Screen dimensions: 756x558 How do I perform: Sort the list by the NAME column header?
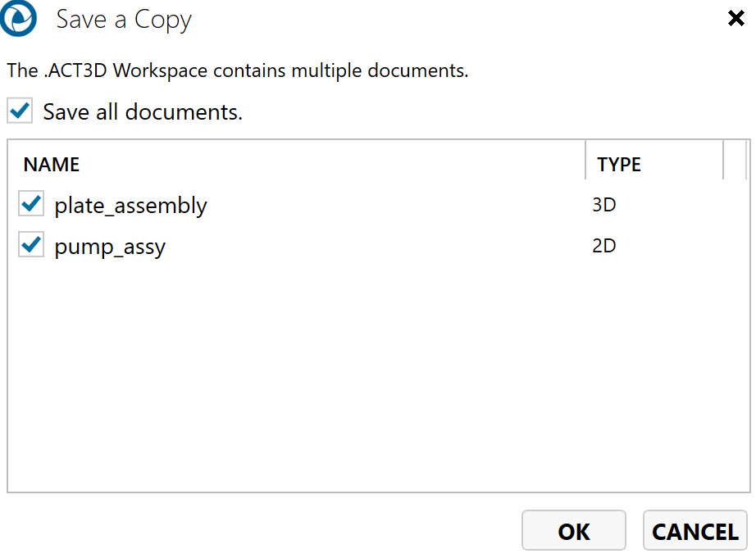point(52,165)
